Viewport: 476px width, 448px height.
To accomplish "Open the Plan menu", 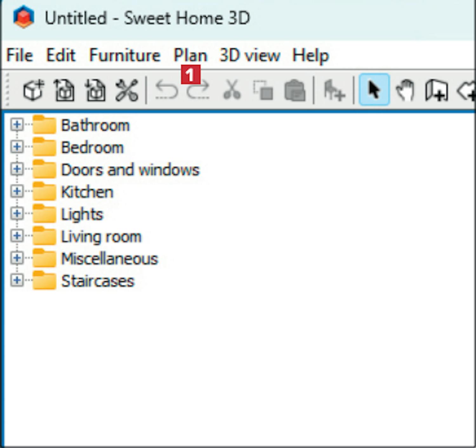I will 190,55.
